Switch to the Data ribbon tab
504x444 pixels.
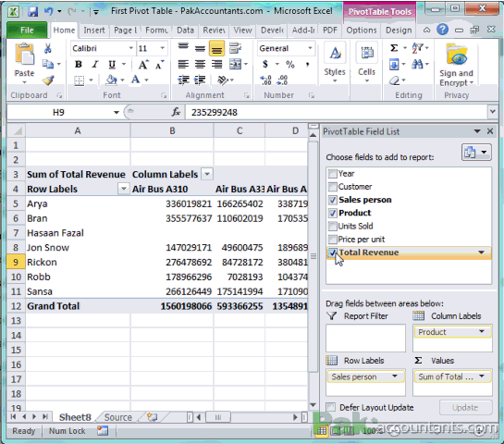185,31
